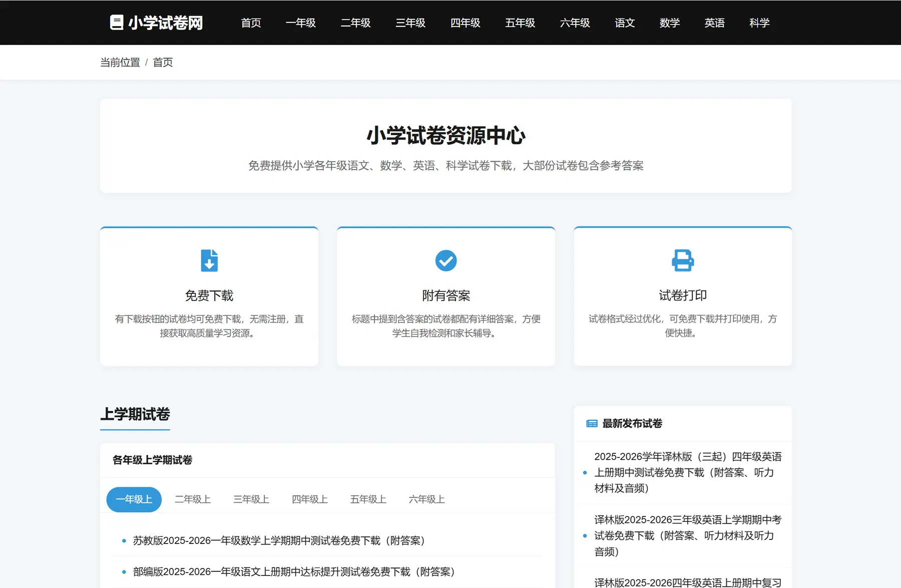Open 苏教版 一年级数学期中测试卷 link
Image resolution: width=901 pixels, height=588 pixels.
279,540
